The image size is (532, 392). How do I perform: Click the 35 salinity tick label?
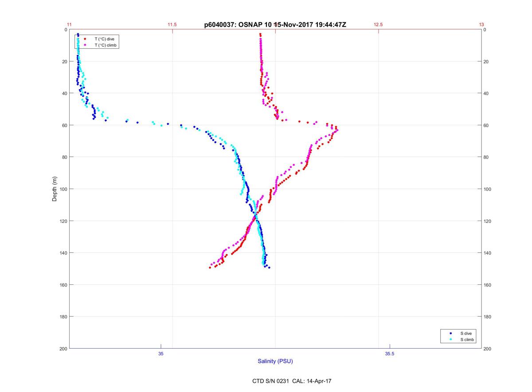coord(161,353)
